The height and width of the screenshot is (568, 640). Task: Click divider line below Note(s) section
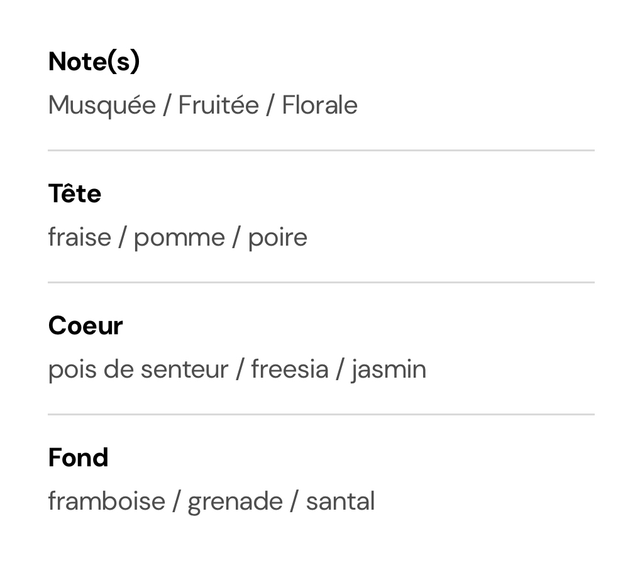tap(321, 151)
